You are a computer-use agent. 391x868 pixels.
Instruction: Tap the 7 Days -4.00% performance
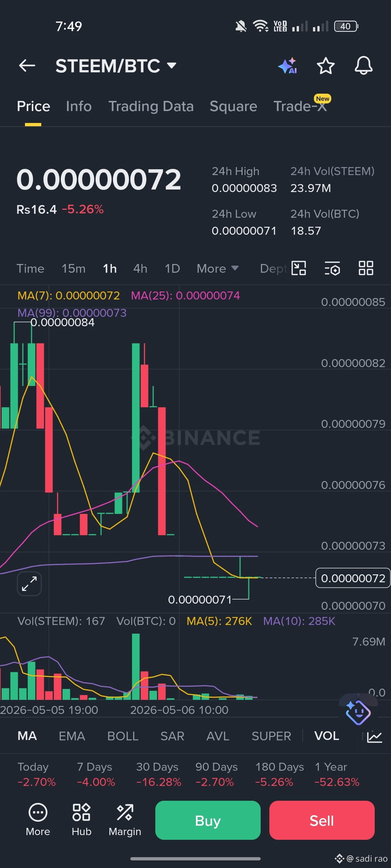96,774
